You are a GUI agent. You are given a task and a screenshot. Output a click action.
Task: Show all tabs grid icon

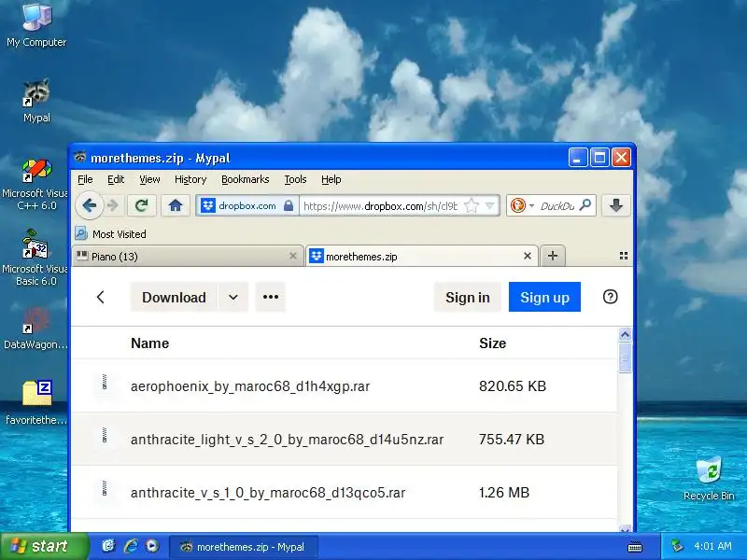tap(624, 256)
